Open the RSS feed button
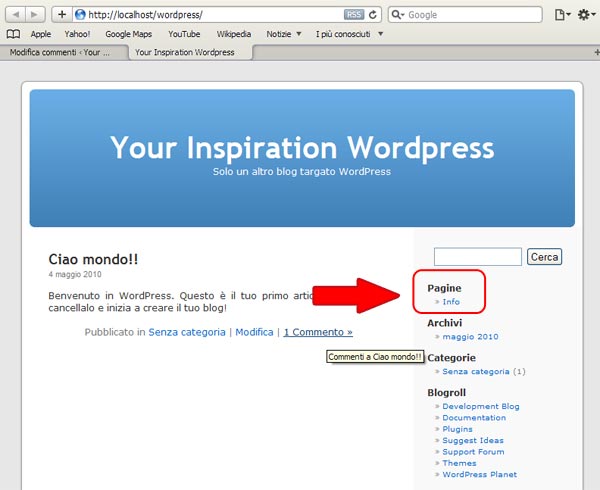The width and height of the screenshot is (600, 490). pos(354,15)
